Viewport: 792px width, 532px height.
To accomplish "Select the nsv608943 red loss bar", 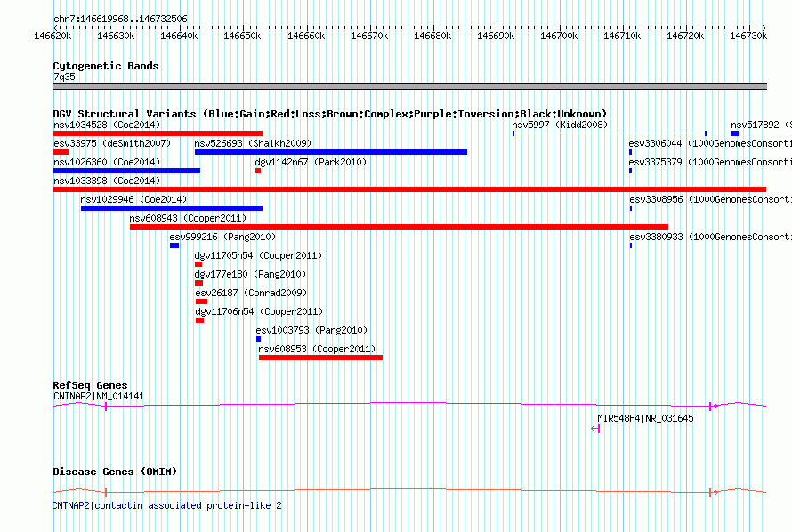I will coord(399,227).
